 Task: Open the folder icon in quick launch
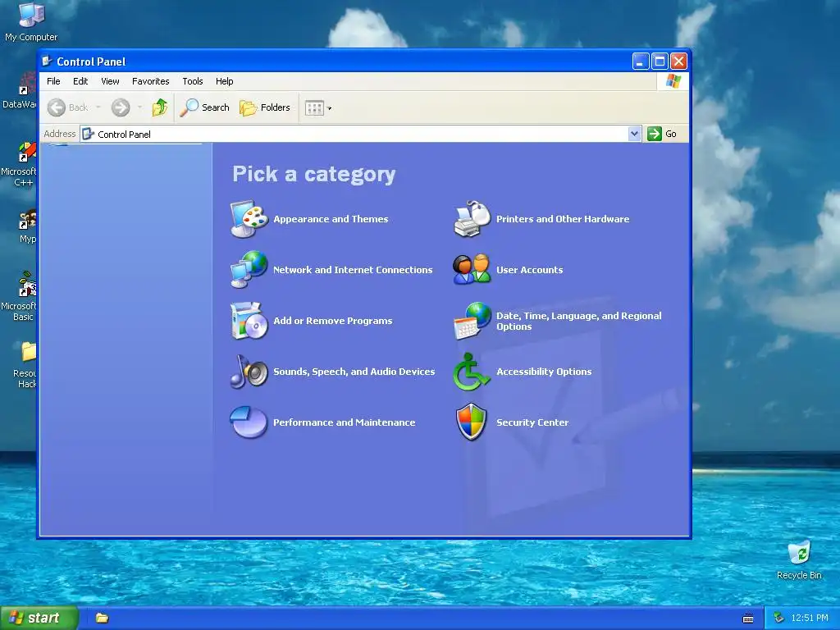102,619
